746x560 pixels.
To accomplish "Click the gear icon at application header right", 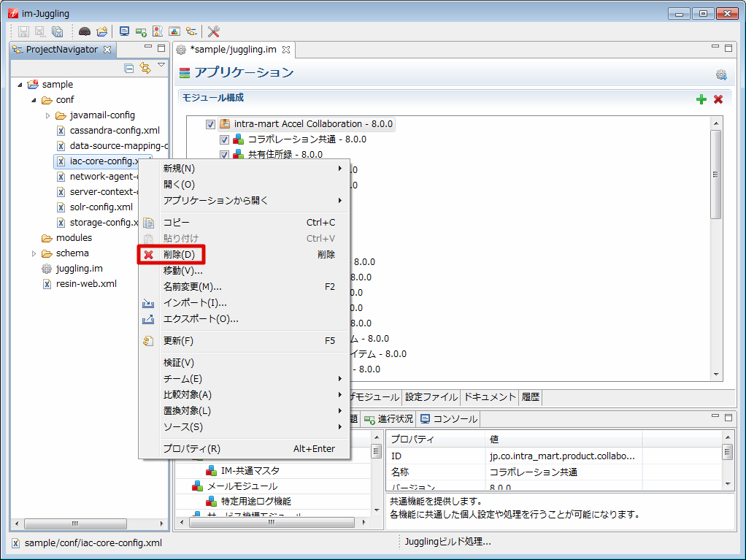I will (721, 74).
